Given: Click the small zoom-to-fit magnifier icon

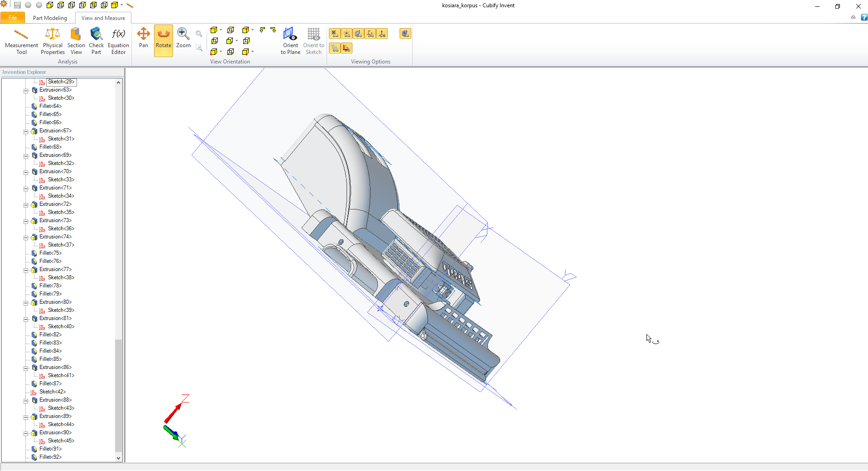Looking at the screenshot, I should click(x=199, y=34).
